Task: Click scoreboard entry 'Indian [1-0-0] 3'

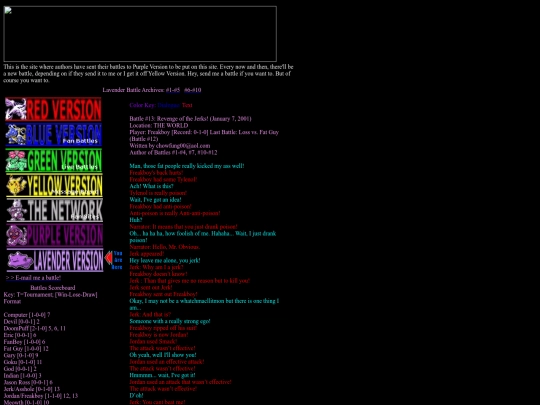Action: pos(22,375)
